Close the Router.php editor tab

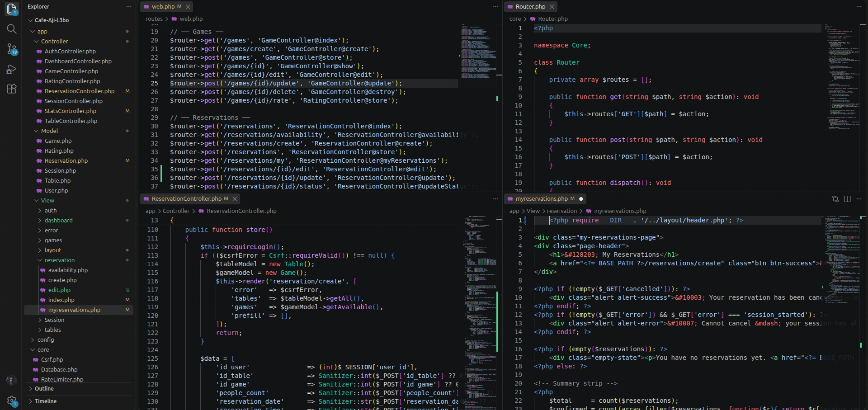552,7
